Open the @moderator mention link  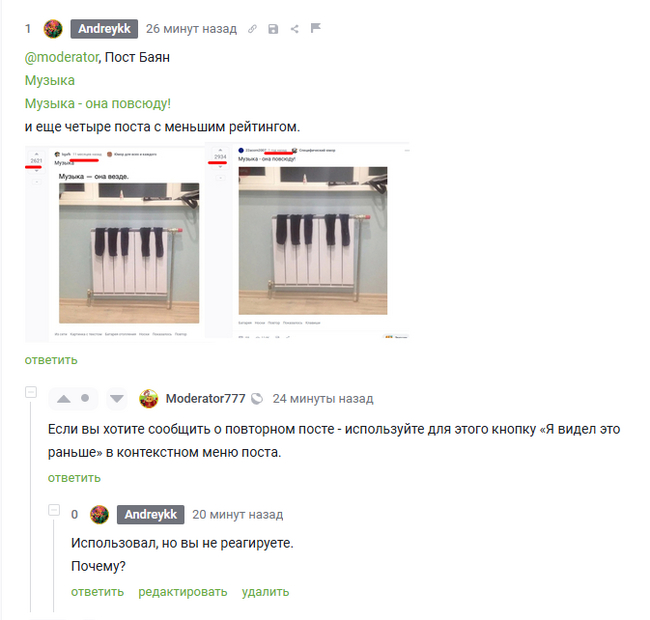62,57
